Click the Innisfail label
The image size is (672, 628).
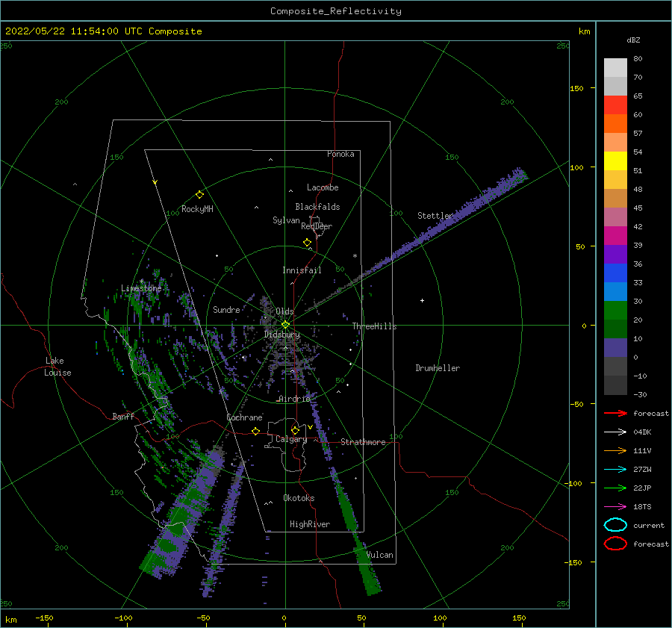tap(302, 270)
